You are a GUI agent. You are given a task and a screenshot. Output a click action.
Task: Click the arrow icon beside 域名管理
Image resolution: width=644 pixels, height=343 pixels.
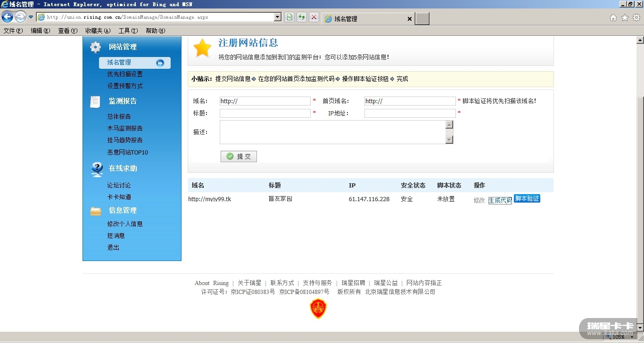(x=160, y=63)
